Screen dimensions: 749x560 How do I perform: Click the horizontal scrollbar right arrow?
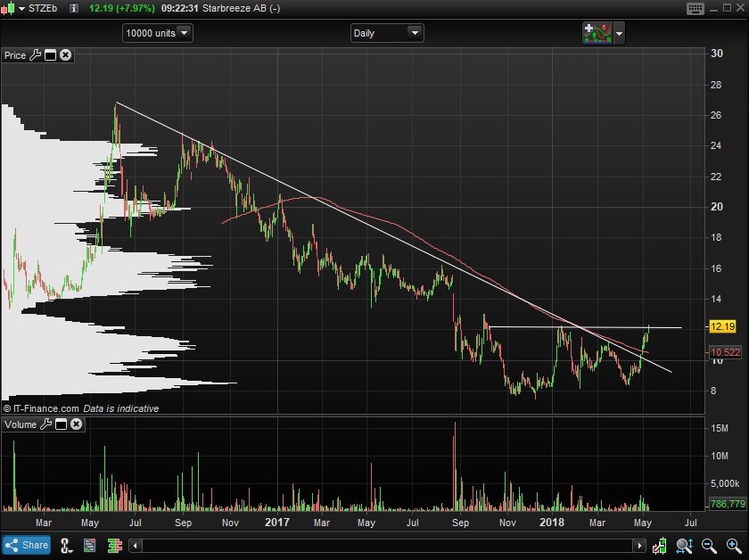tap(639, 545)
